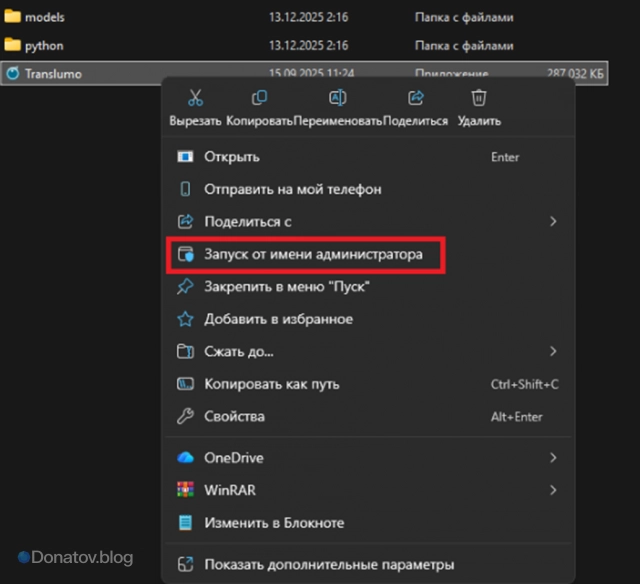Click the path icon beside Копировать как путь
The height and width of the screenshot is (584, 640).
[x=185, y=384]
